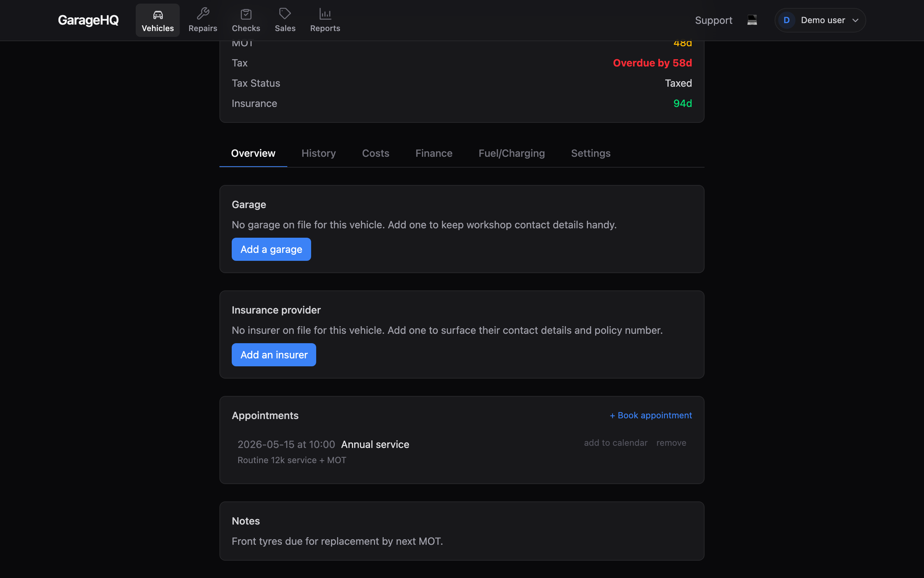This screenshot has width=924, height=578.
Task: Click the Add a garage button
Action: pos(271,249)
